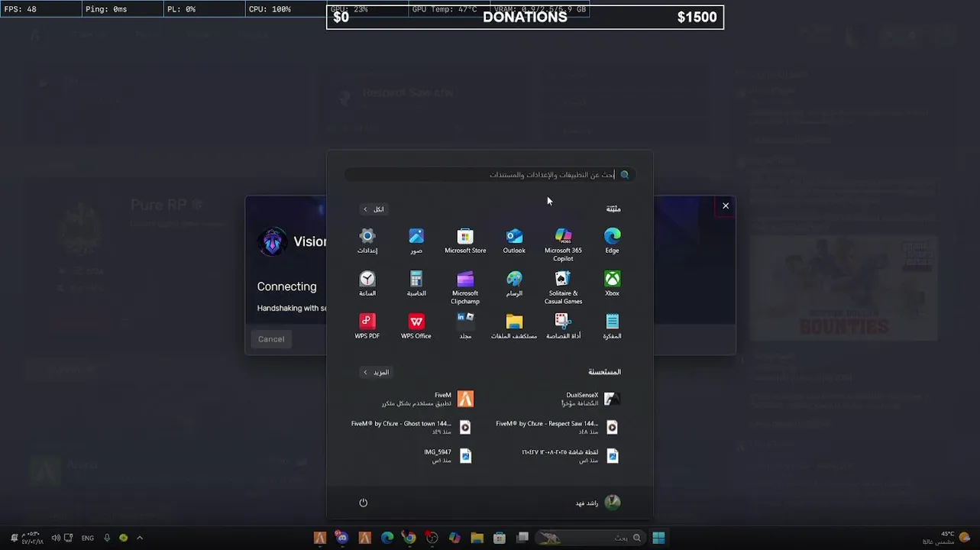Click the taskbar search box (بحث)
Viewport: 980px width, 550px height.
coord(590,538)
